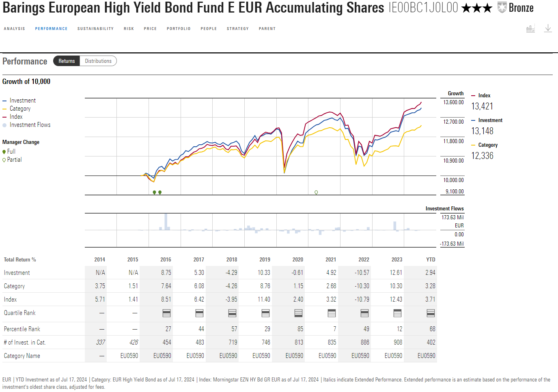The width and height of the screenshot is (558, 392).
Task: Click the three-star rating icon
Action: [476, 8]
